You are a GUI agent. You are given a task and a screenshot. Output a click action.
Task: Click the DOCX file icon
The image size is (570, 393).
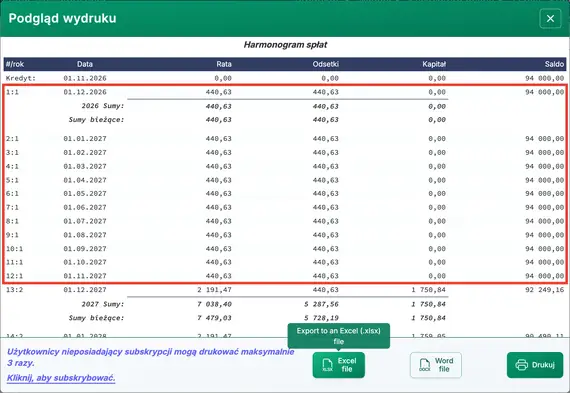click(x=425, y=365)
